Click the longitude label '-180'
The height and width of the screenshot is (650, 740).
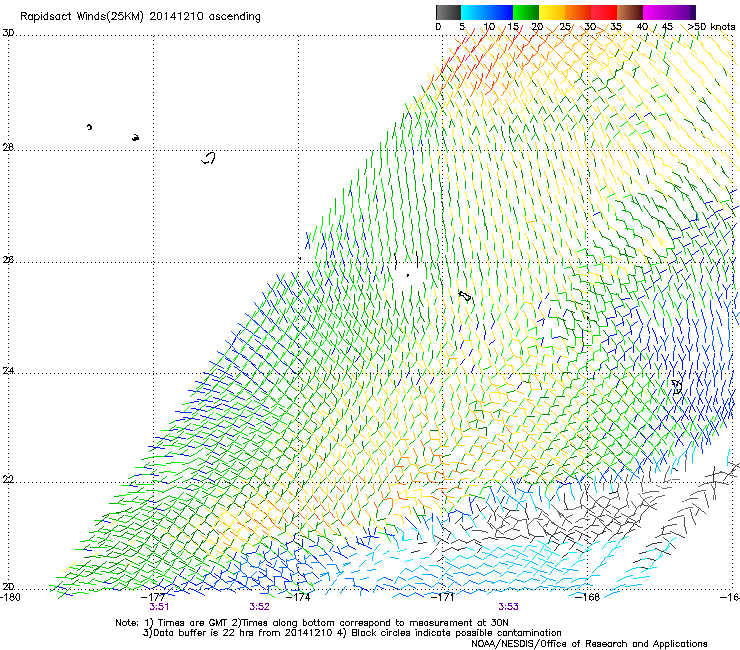pyautogui.click(x=10, y=597)
